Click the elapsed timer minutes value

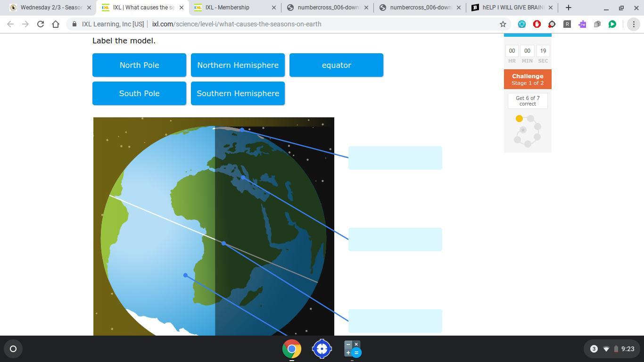click(x=527, y=51)
